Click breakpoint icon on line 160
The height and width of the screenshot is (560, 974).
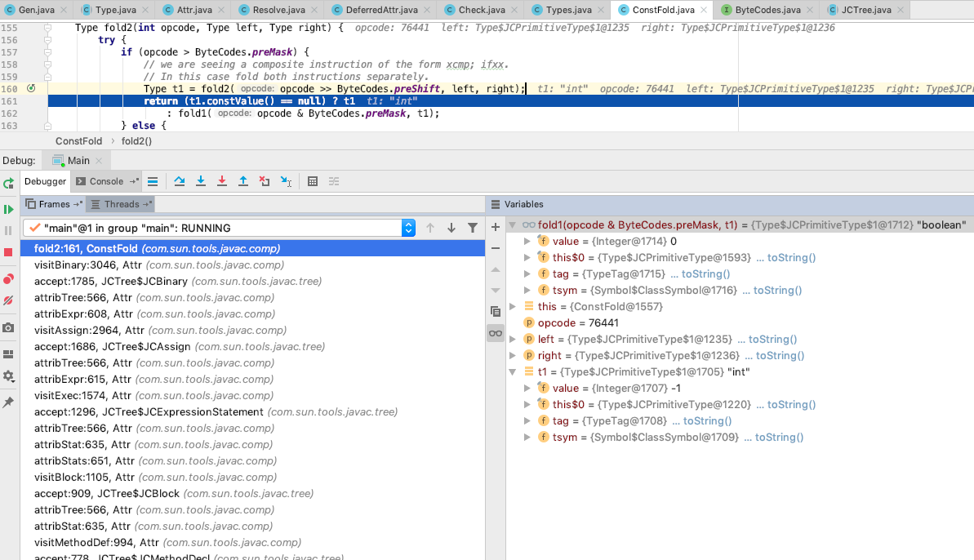[30, 89]
